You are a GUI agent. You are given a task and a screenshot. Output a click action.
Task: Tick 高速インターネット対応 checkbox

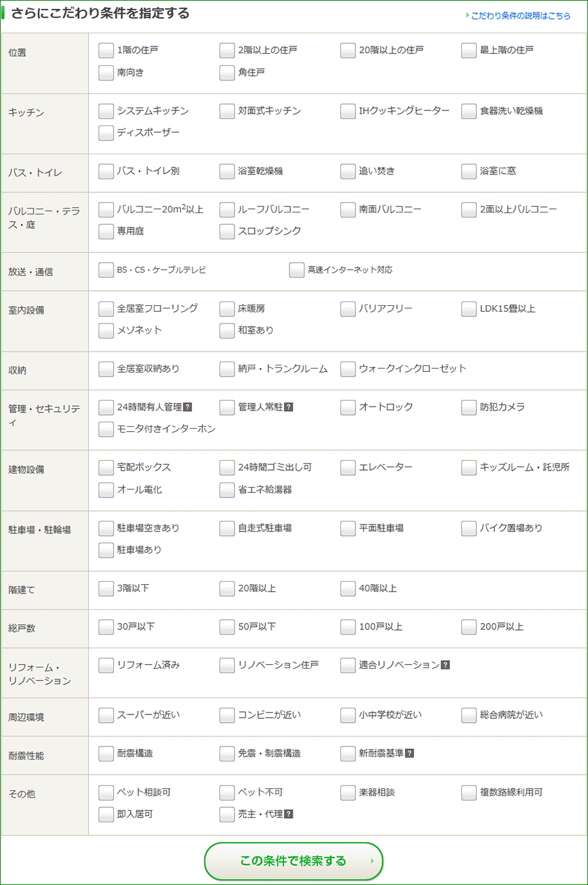coord(297,270)
